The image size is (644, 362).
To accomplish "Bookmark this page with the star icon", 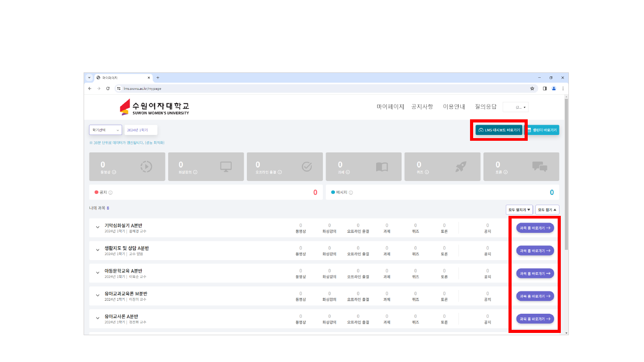I will pyautogui.click(x=532, y=88).
